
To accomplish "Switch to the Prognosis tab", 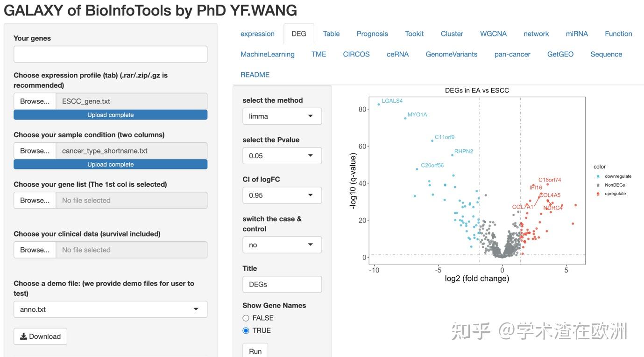I will click(372, 34).
